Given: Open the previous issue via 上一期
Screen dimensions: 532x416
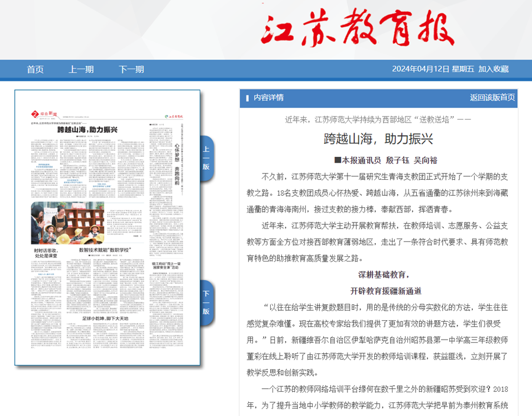Looking at the screenshot, I should [81, 69].
